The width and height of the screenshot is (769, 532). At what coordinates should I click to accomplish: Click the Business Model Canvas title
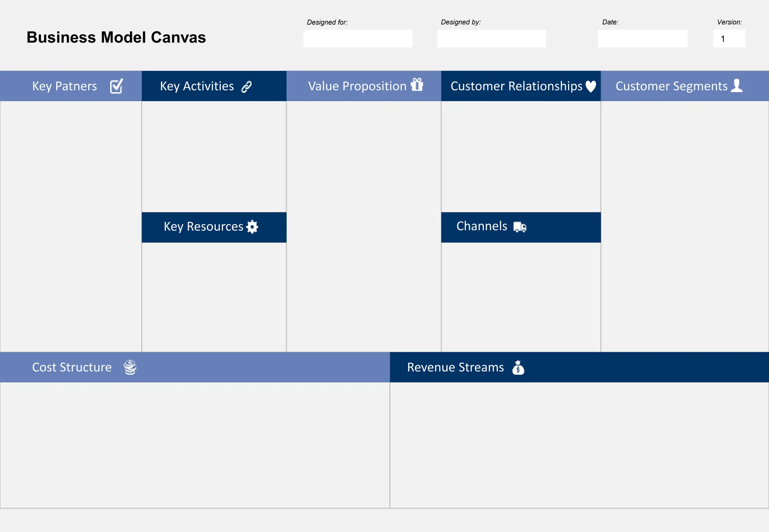pyautogui.click(x=116, y=38)
